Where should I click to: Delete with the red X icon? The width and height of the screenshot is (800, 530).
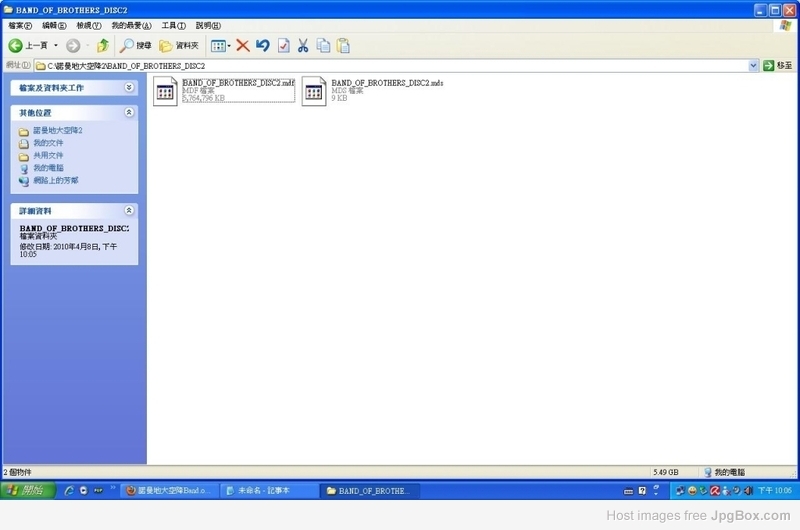242,46
